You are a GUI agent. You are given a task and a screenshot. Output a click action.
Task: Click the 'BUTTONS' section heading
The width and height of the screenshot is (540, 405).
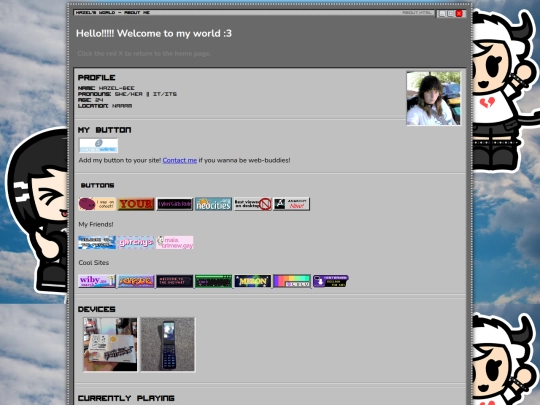(97, 185)
